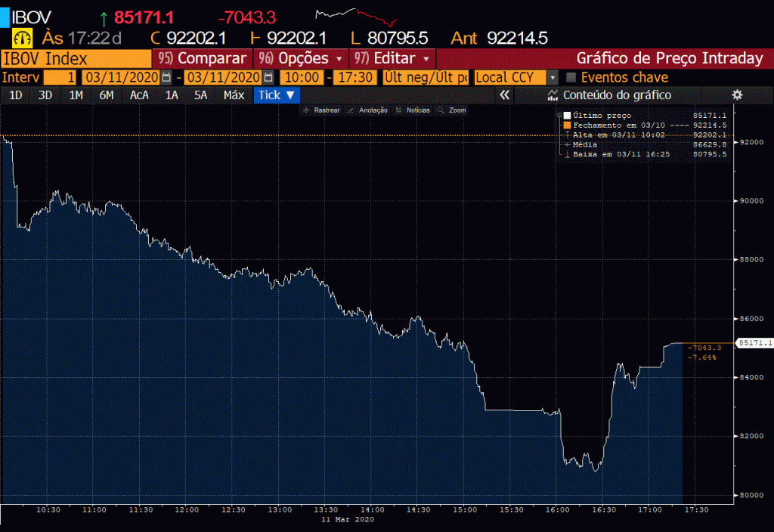The image size is (774, 532).
Task: Open calendar picker for start date
Action: coord(166,78)
